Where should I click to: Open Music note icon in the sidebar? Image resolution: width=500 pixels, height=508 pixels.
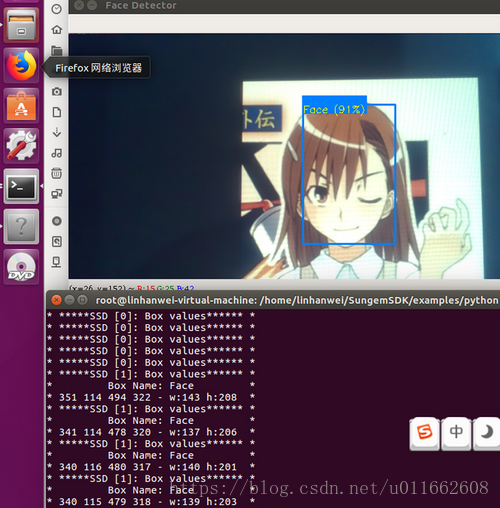click(57, 153)
